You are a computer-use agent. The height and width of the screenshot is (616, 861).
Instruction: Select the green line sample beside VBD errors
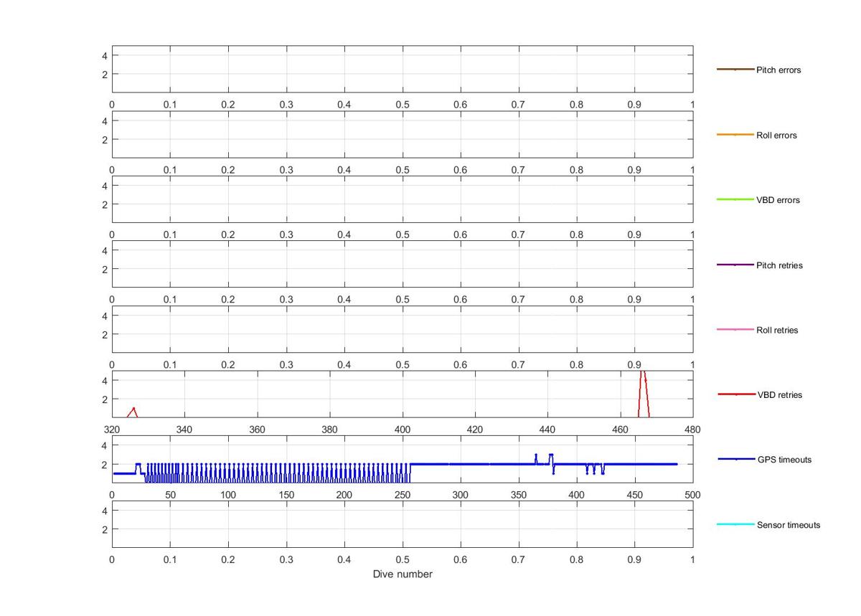pyautogui.click(x=735, y=199)
